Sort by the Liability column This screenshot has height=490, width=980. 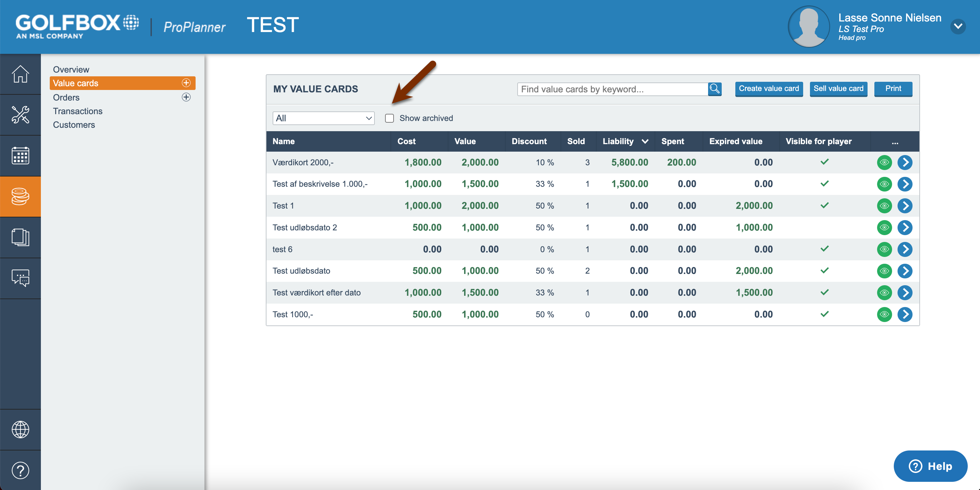pyautogui.click(x=625, y=141)
